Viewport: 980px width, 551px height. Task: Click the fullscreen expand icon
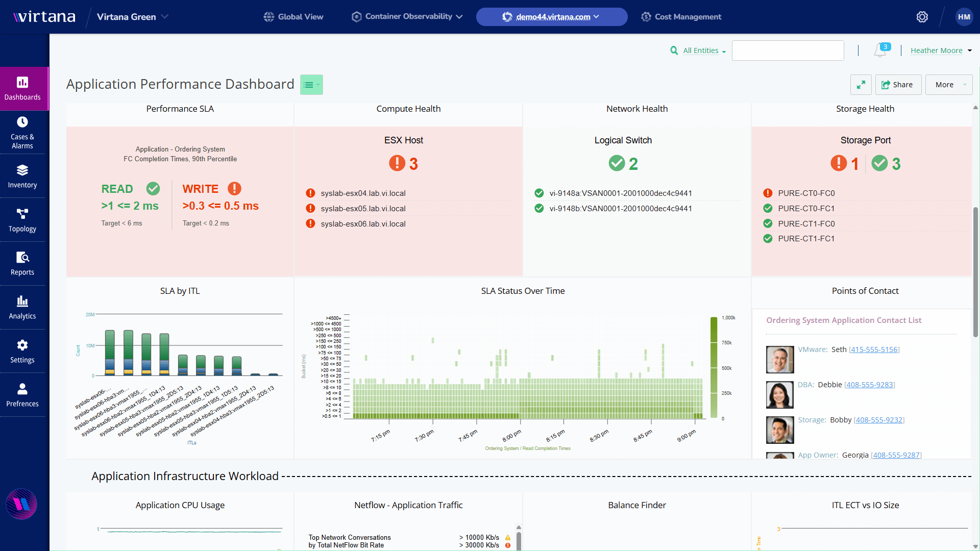[x=861, y=85]
